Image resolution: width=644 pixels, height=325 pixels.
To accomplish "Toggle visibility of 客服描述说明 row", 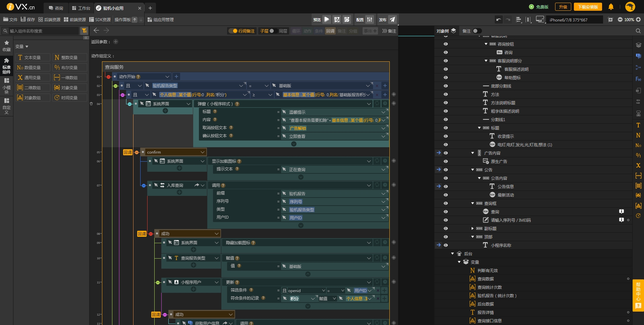I will click(446, 69).
